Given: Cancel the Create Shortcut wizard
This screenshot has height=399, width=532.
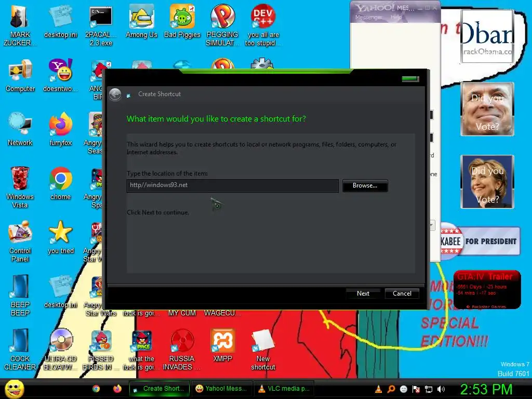Looking at the screenshot, I should pyautogui.click(x=402, y=294).
